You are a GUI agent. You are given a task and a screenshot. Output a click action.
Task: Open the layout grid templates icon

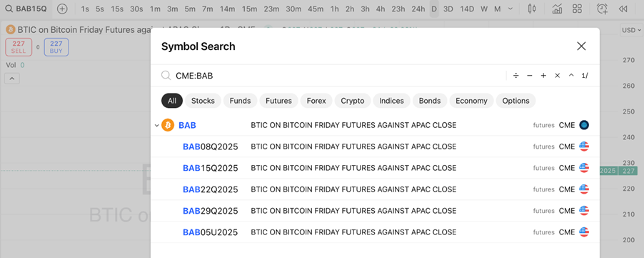[577, 9]
